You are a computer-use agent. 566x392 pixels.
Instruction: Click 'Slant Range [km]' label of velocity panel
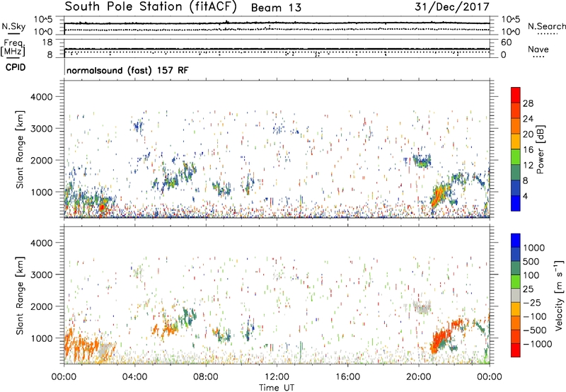coord(20,296)
